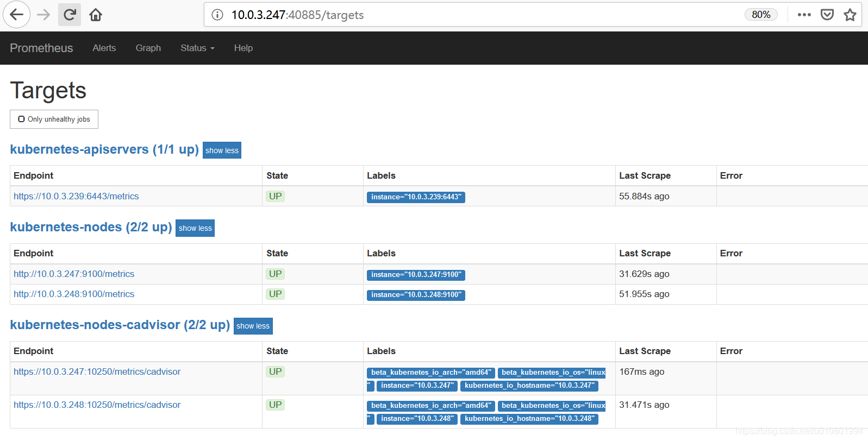Image resolution: width=868 pixels, height=441 pixels.
Task: Click the Prometheus brand link
Action: pos(41,48)
